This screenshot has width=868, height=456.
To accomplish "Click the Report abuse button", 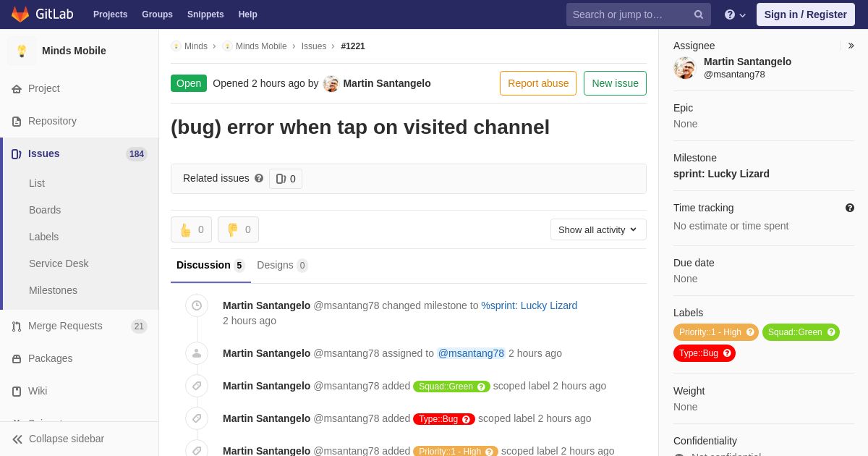I will (538, 83).
